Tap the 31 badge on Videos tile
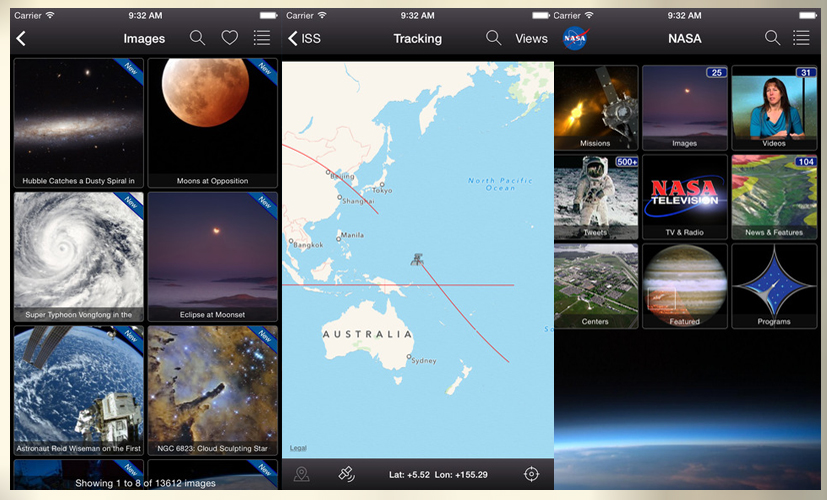 pos(805,73)
